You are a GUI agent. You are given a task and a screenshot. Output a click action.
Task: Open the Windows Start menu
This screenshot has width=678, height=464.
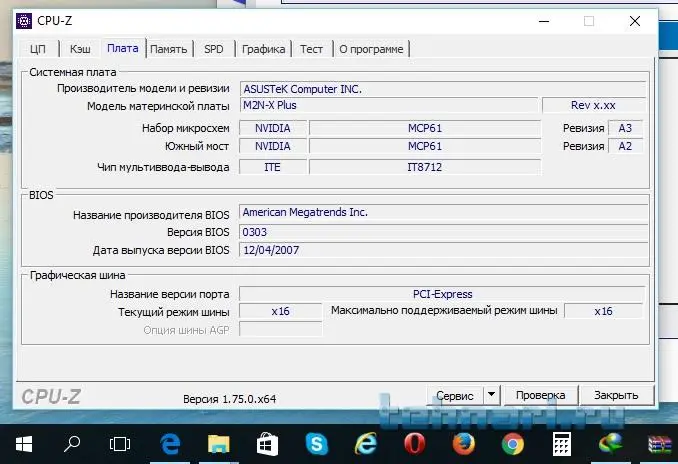pos(24,444)
